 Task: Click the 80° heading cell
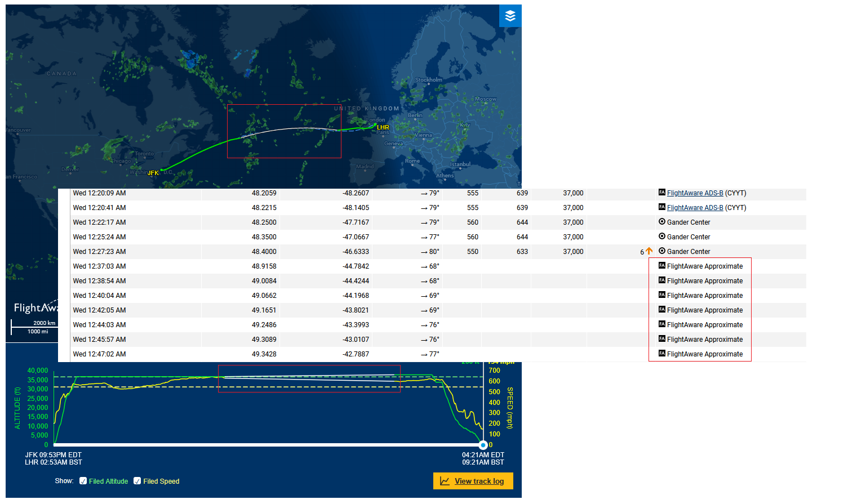pos(430,252)
